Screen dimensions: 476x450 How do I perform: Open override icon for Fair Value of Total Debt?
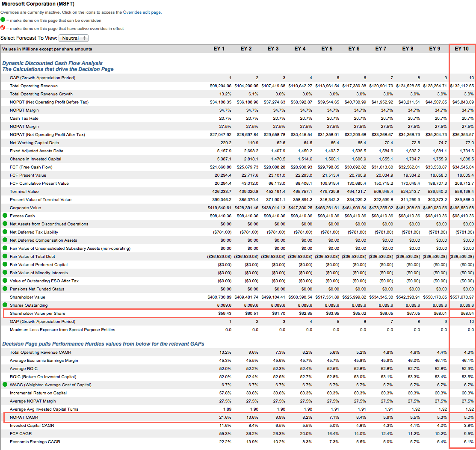coord(5,256)
